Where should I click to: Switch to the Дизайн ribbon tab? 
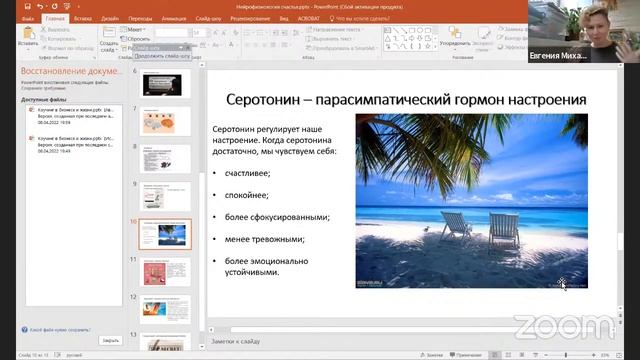coord(110,18)
